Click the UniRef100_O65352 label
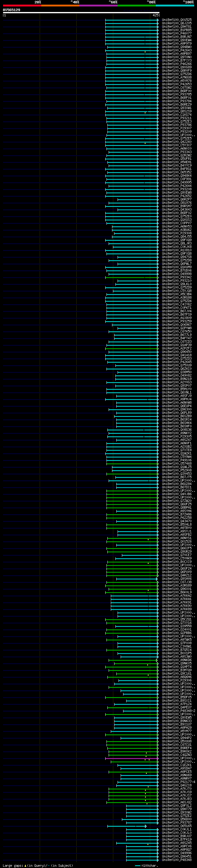 177,172
